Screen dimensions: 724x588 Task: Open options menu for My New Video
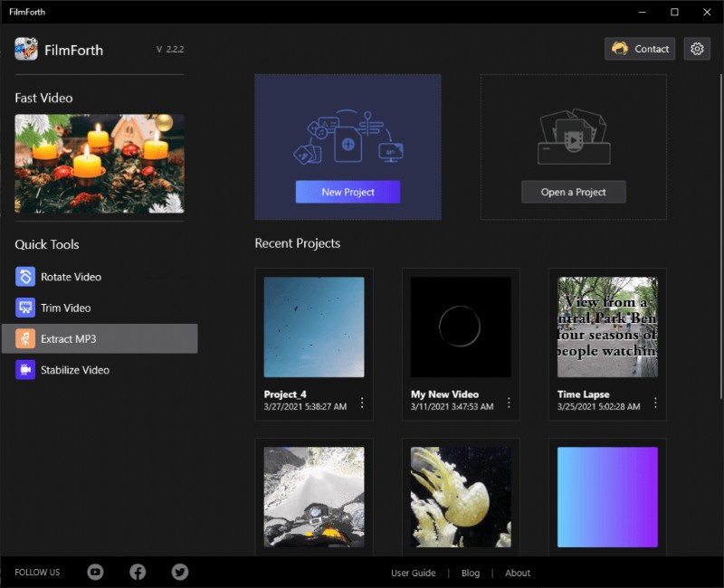tap(509, 402)
